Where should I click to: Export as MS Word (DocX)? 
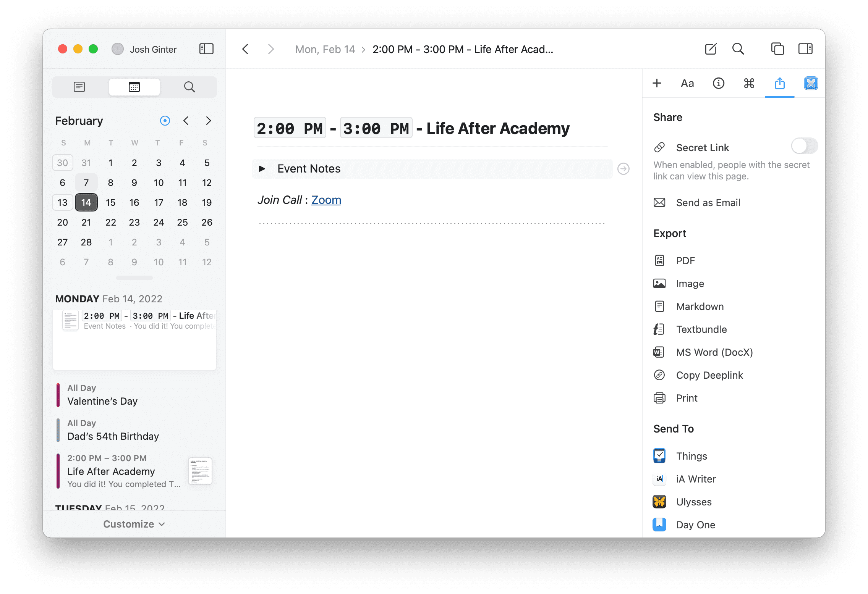[703, 352]
